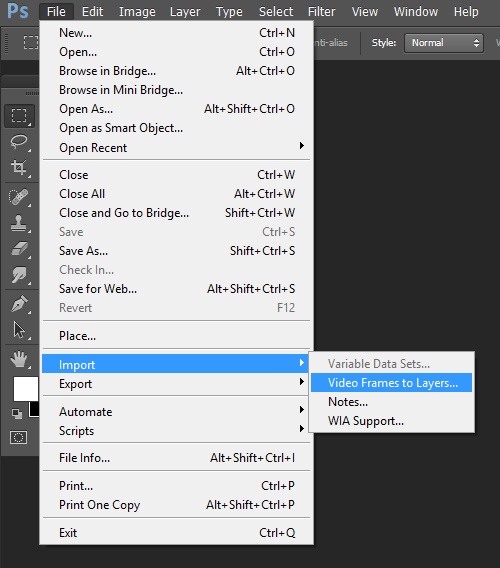Viewport: 500px width, 568px height.
Task: Select Variable Data Sets... item
Action: (392, 364)
